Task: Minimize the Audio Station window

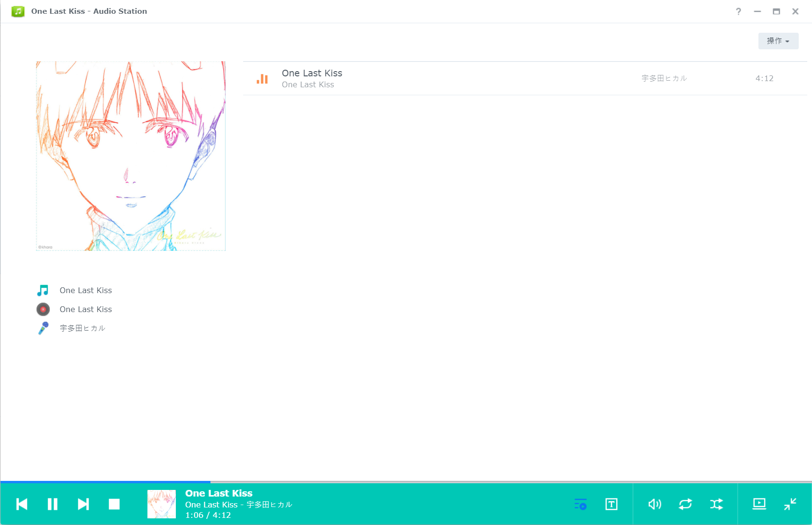Action: [x=757, y=11]
